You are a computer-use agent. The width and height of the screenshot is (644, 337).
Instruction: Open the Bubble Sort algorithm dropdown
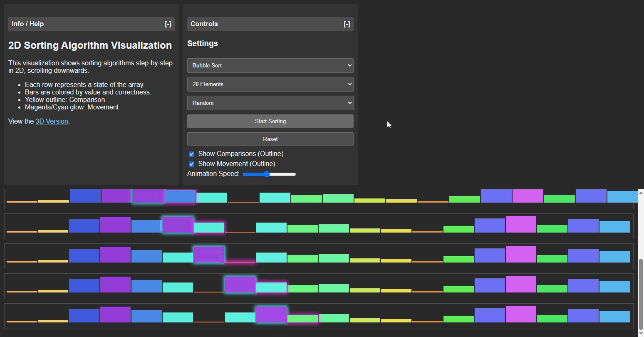point(270,65)
